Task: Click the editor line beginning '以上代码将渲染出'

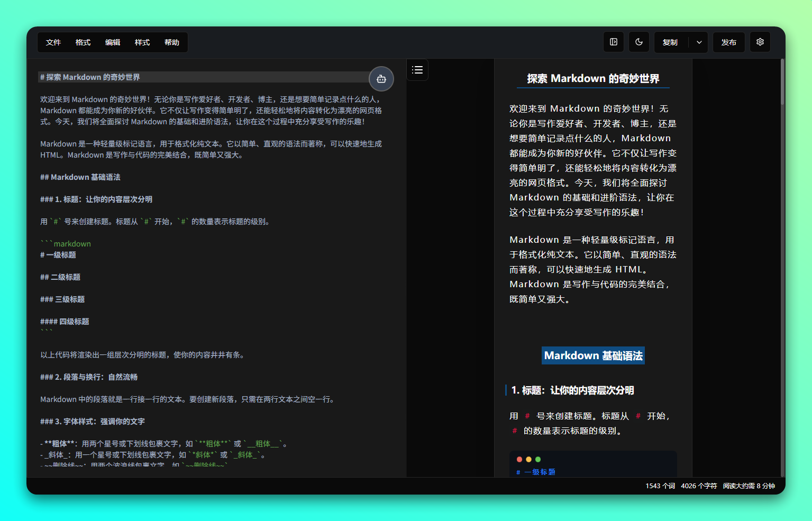Action: tap(144, 355)
